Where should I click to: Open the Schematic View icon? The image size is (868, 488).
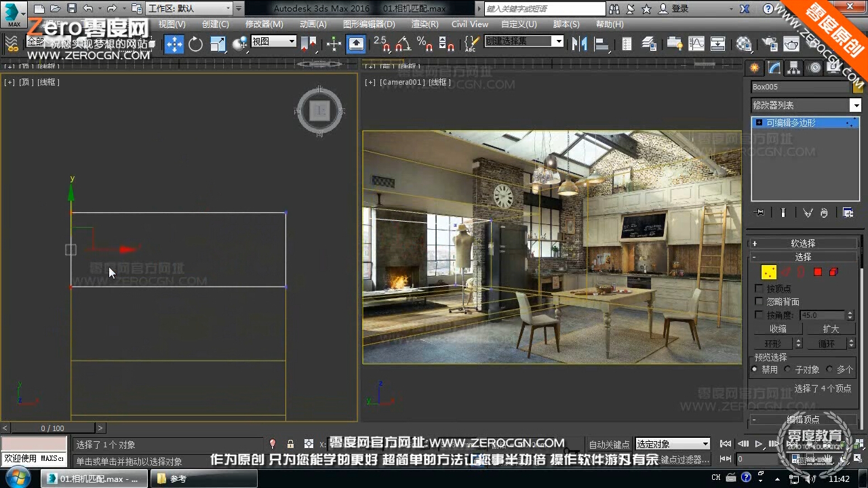tap(718, 44)
